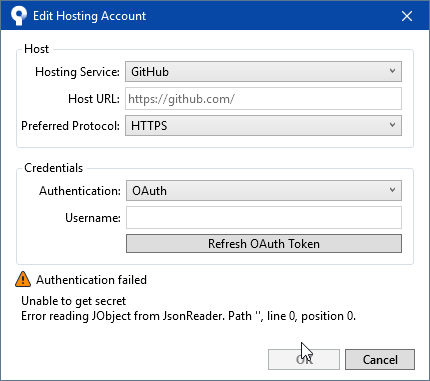Click the Preferred Protocol chevron arrow
This screenshot has height=381, width=430.
pyautogui.click(x=392, y=125)
